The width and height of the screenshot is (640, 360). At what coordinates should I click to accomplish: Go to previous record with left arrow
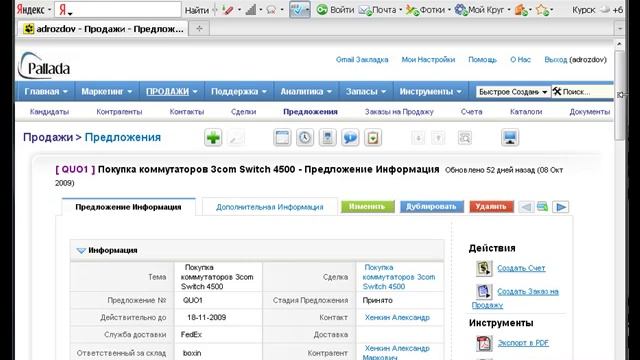526,207
